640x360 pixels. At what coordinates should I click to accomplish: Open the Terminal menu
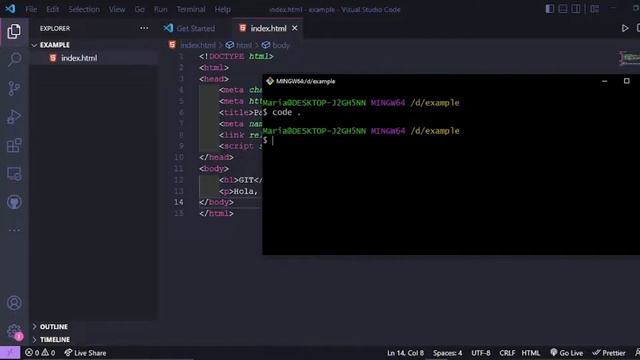pos(191,9)
